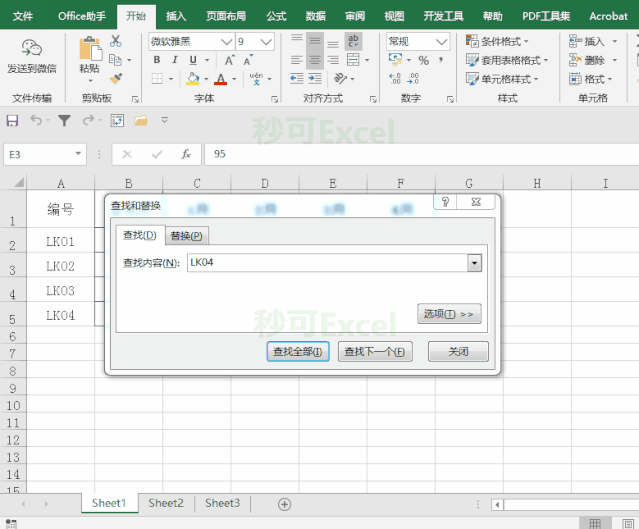Viewport: 639px width, 529px height.
Task: Click the dialog help question mark button
Action: tap(445, 202)
